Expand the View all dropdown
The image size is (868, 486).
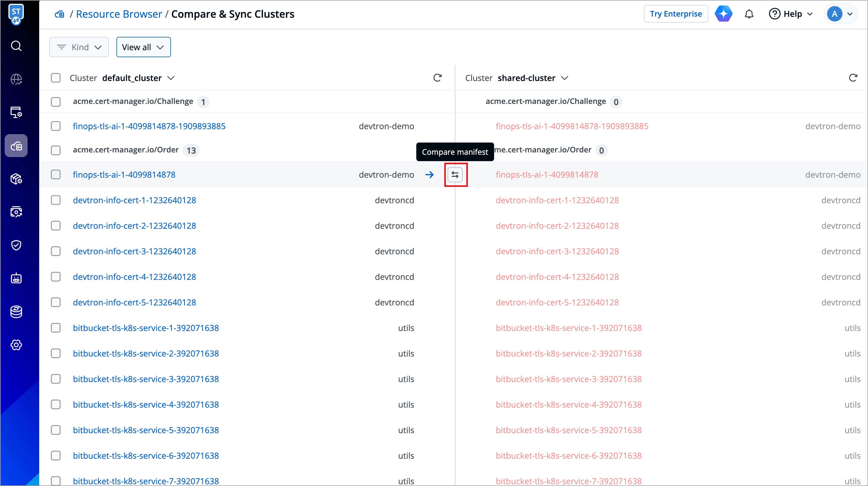pyautogui.click(x=143, y=47)
